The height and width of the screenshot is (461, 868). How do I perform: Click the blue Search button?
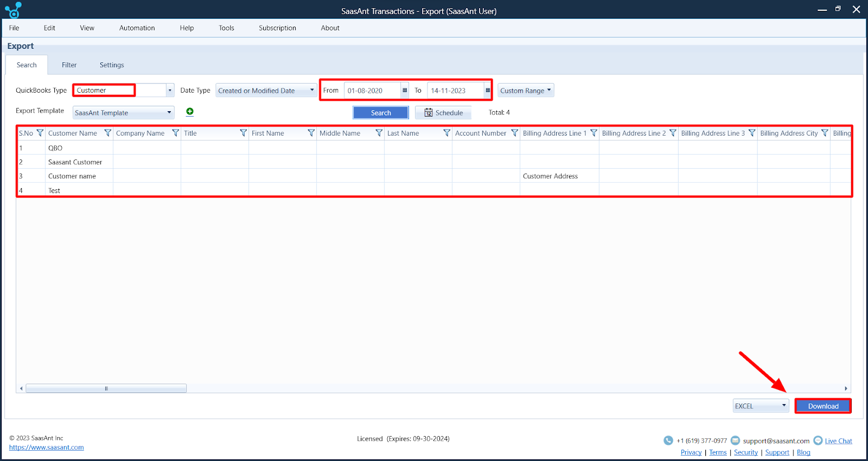[x=381, y=112]
